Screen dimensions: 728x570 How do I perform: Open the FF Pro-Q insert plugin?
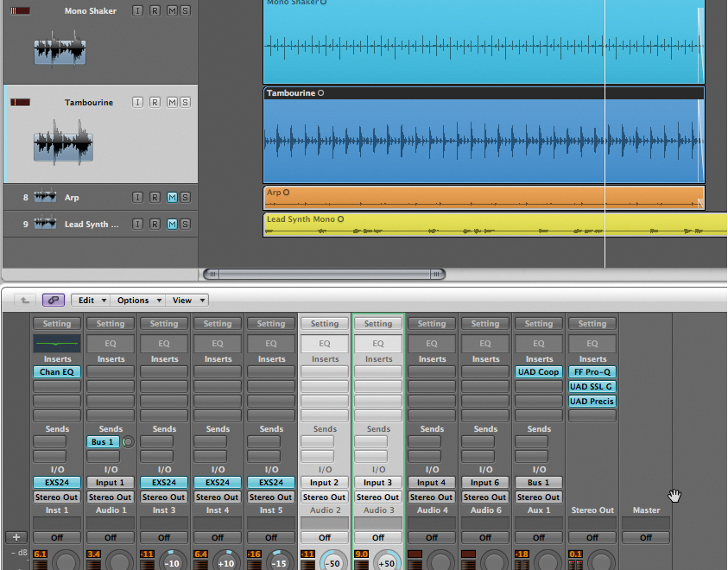[x=592, y=372]
